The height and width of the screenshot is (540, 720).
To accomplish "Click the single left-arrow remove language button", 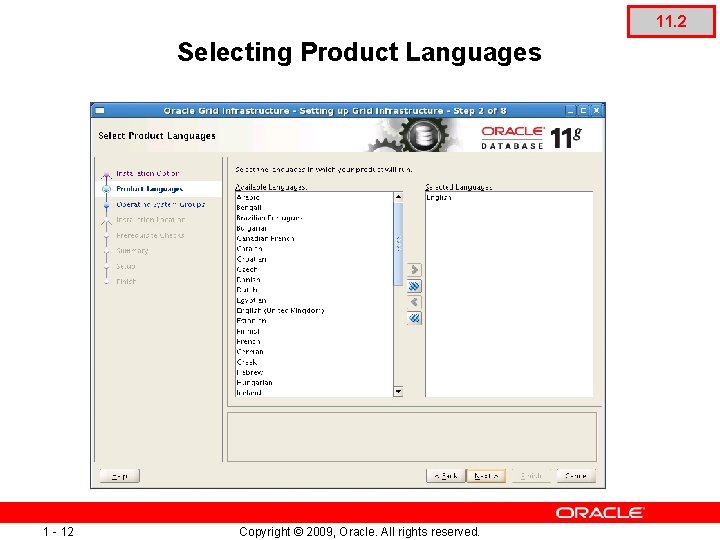I will pos(414,302).
